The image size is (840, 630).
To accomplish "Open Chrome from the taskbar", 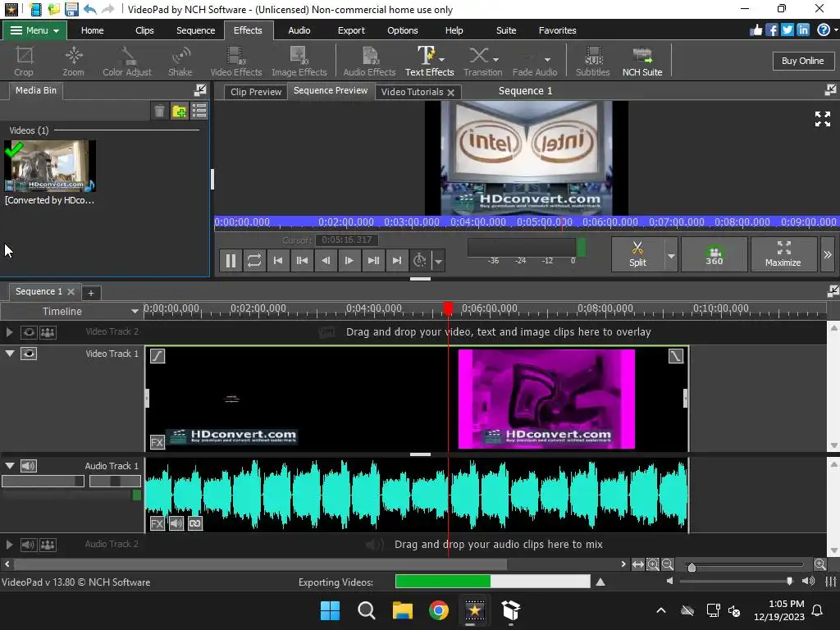I will point(438,610).
